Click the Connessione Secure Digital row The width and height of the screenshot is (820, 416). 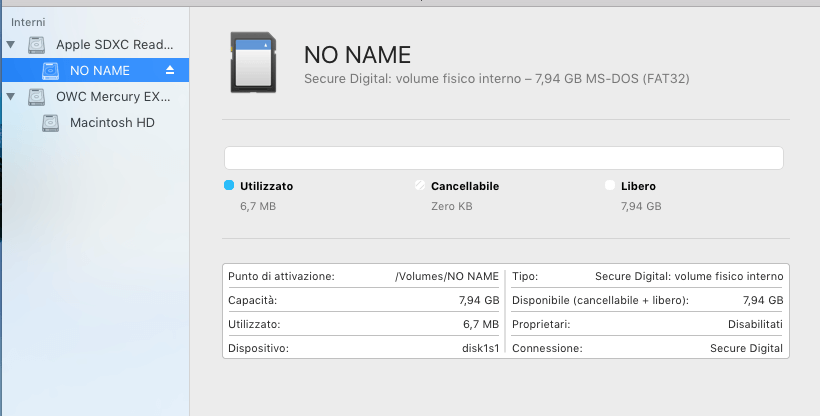[647, 348]
